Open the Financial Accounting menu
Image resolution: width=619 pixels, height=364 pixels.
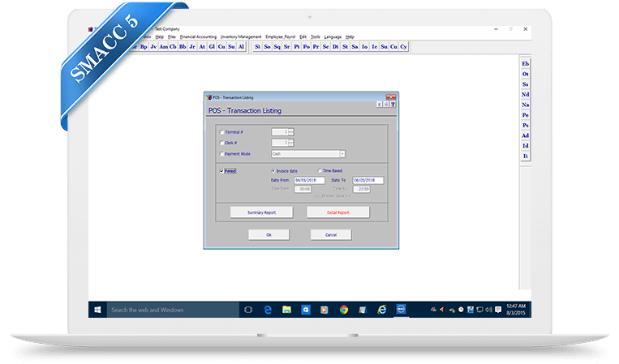tap(199, 36)
